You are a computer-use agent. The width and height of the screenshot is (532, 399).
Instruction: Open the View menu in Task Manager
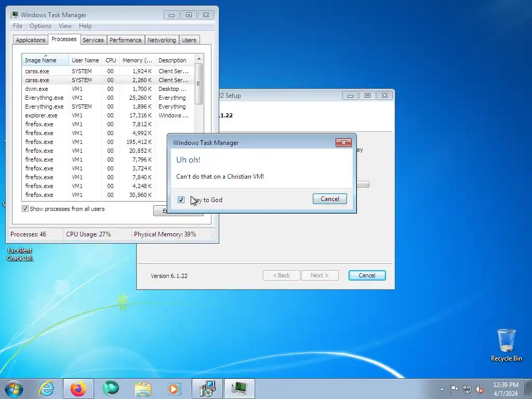pos(65,26)
